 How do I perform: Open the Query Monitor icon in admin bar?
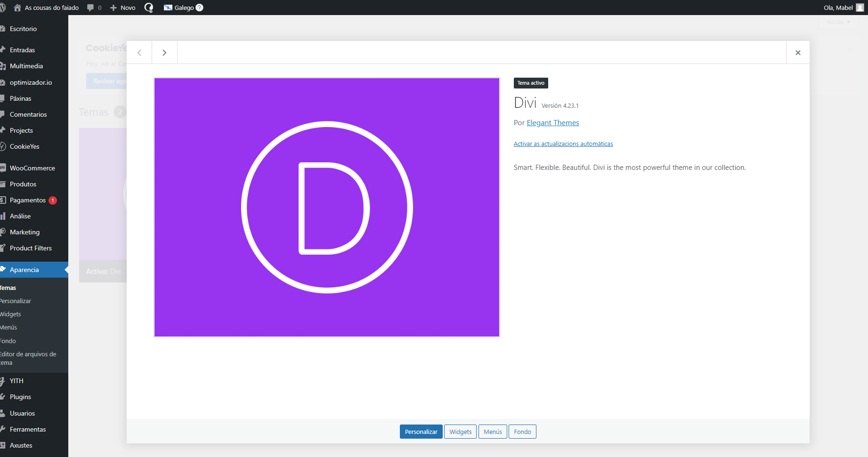(149, 8)
